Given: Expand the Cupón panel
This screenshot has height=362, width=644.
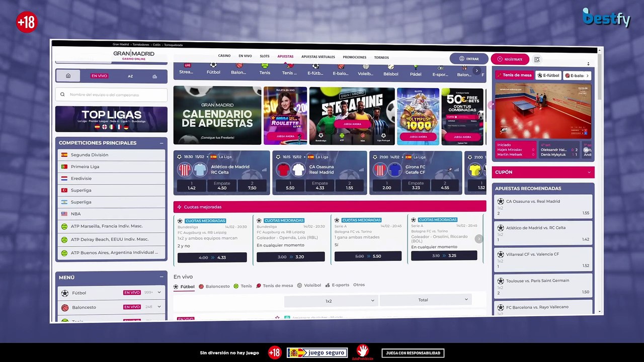Looking at the screenshot, I should [x=589, y=172].
